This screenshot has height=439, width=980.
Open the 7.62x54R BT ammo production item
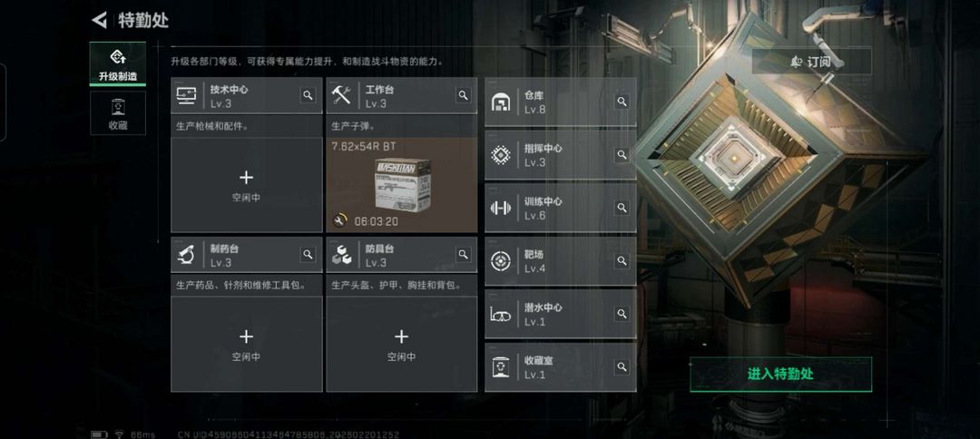401,185
